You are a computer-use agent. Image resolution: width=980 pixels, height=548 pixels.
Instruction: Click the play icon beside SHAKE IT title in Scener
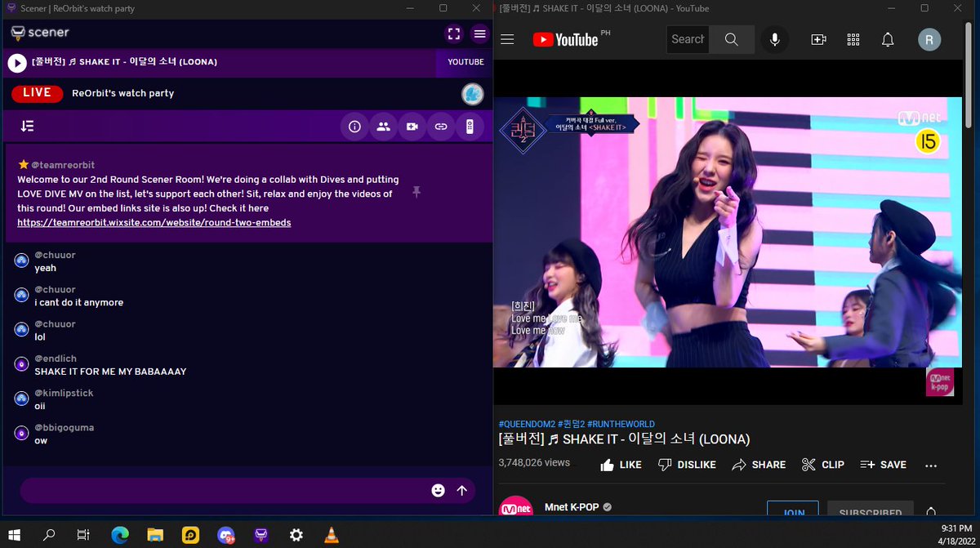coord(17,62)
